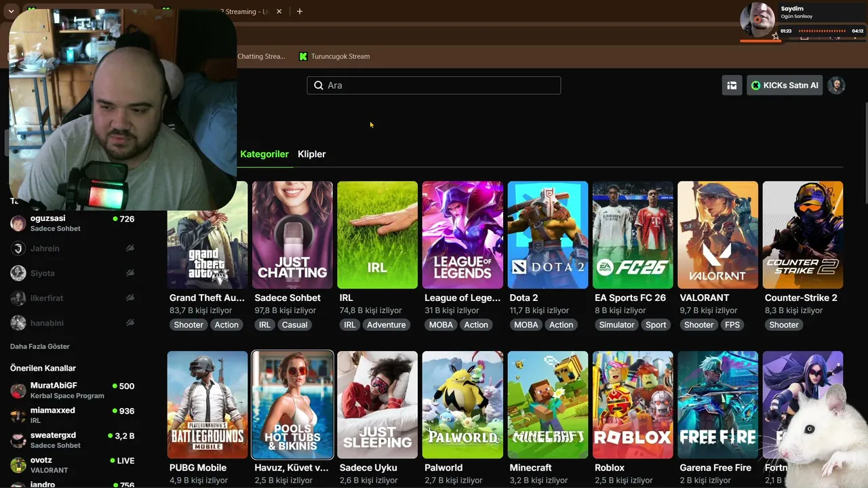Click the Simulator tag under EA Sports FC 26

coord(617,325)
